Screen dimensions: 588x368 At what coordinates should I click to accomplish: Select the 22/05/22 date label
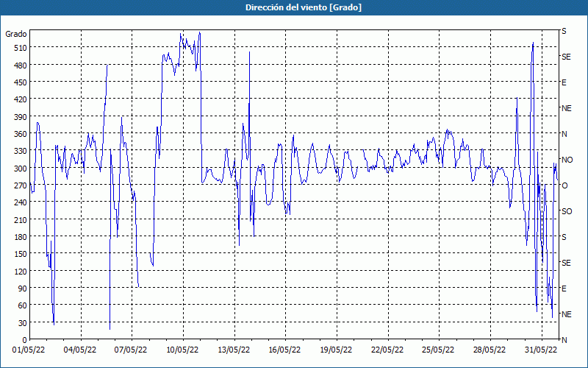387,350
